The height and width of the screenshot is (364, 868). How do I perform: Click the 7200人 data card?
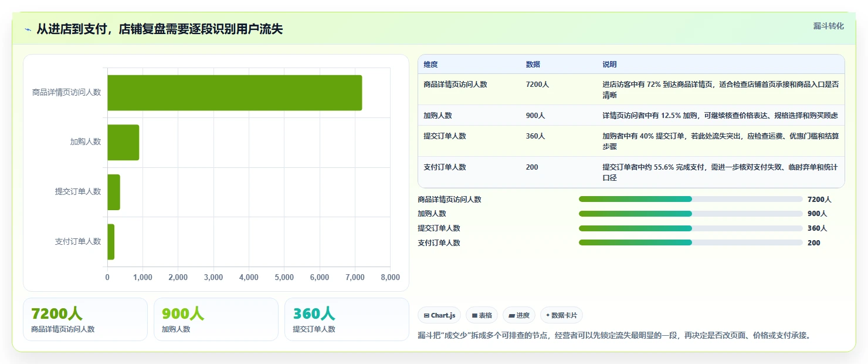click(x=85, y=319)
